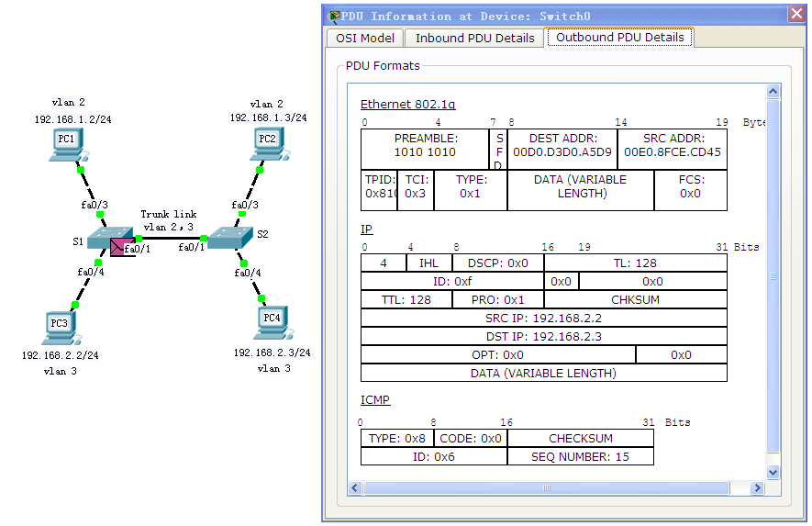The height and width of the screenshot is (526, 812).
Task: Click the SRC IP 192.168.2.2 field
Action: pyautogui.click(x=543, y=318)
